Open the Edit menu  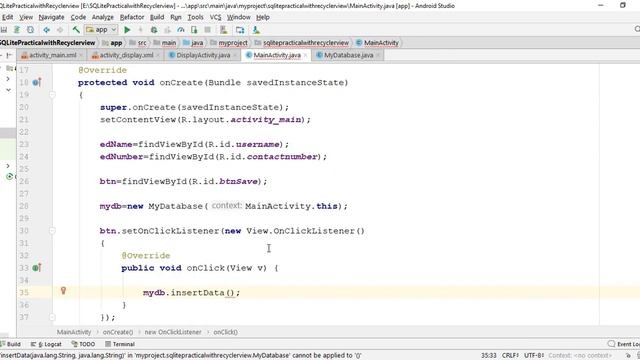[7, 17]
